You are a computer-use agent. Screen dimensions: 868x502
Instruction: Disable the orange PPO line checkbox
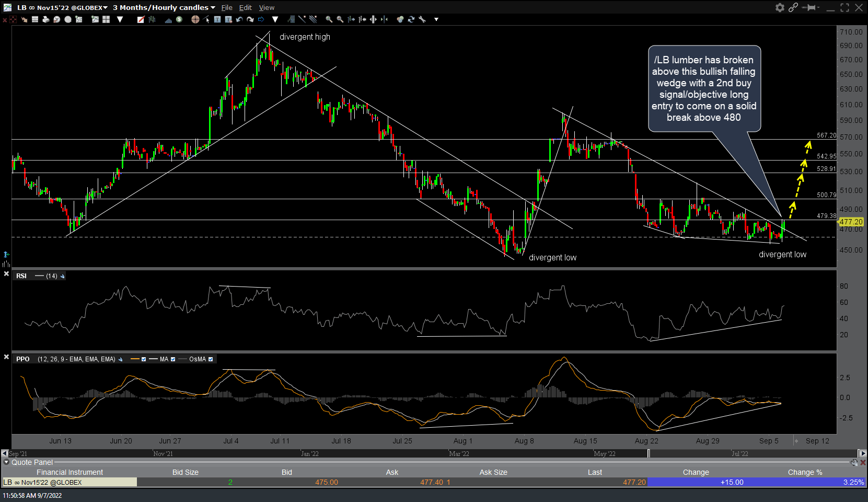145,359
